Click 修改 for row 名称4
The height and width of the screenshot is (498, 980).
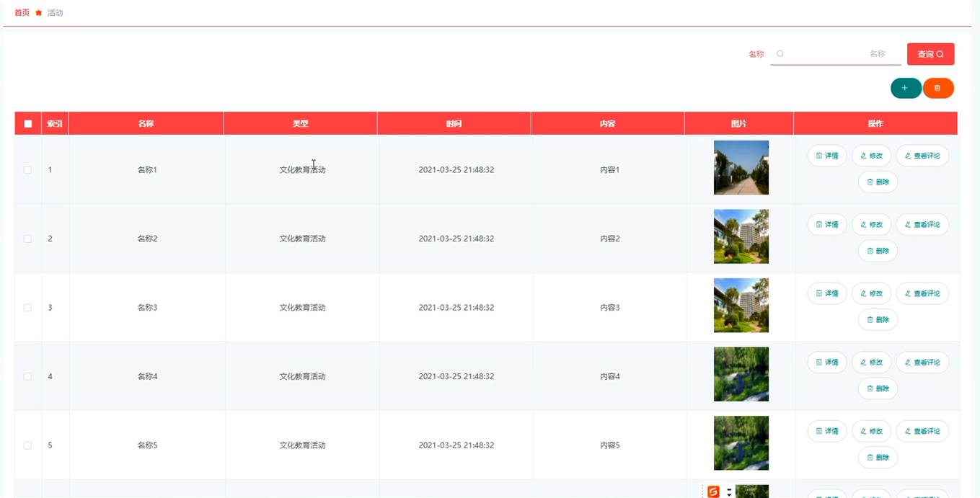[871, 363]
